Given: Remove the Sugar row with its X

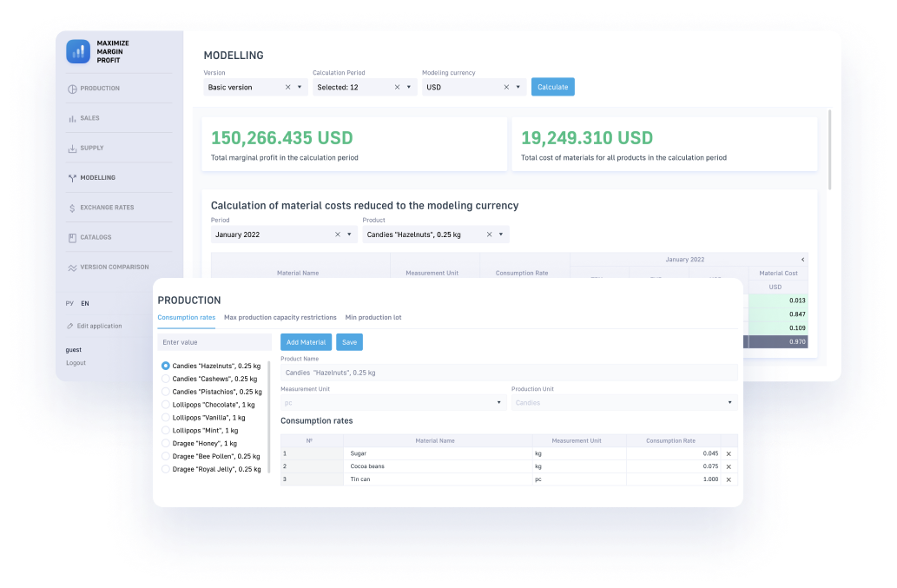Looking at the screenshot, I should tap(729, 453).
